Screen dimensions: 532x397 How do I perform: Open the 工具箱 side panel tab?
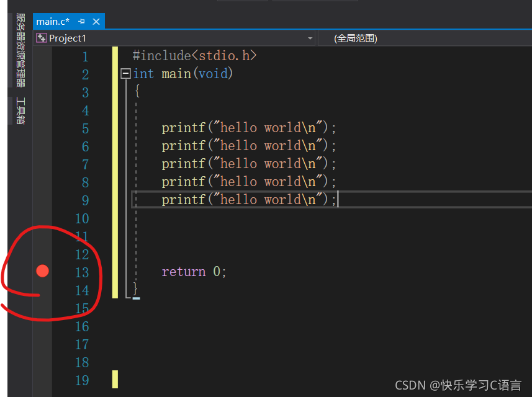tap(20, 111)
